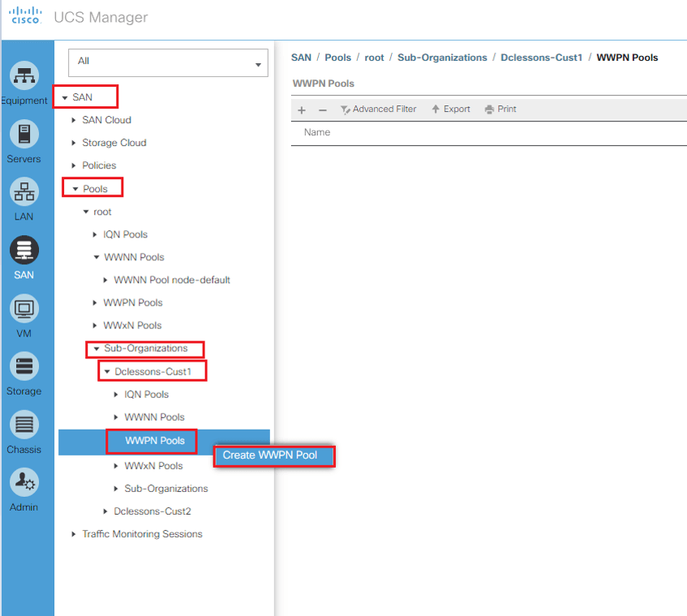Collapse the Dclessons-Cust1 node

[x=107, y=371]
